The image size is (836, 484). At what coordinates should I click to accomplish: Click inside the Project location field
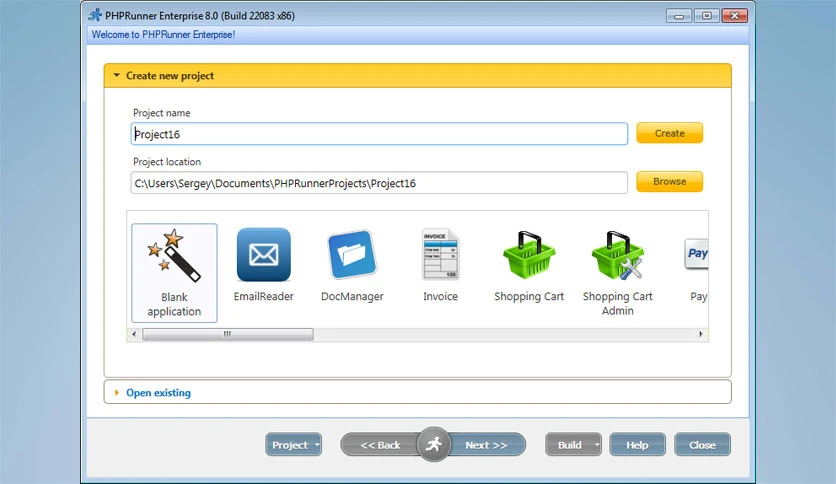point(379,183)
